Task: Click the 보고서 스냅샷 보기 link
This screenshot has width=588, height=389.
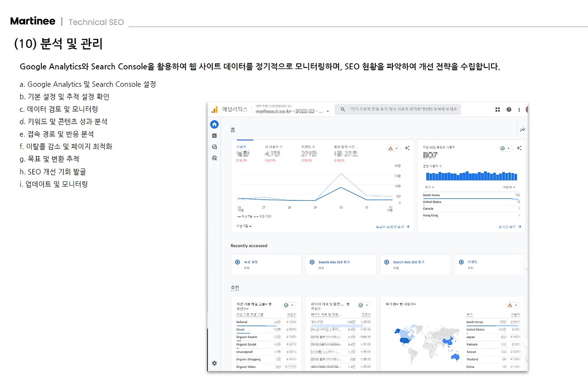Action: (389, 226)
